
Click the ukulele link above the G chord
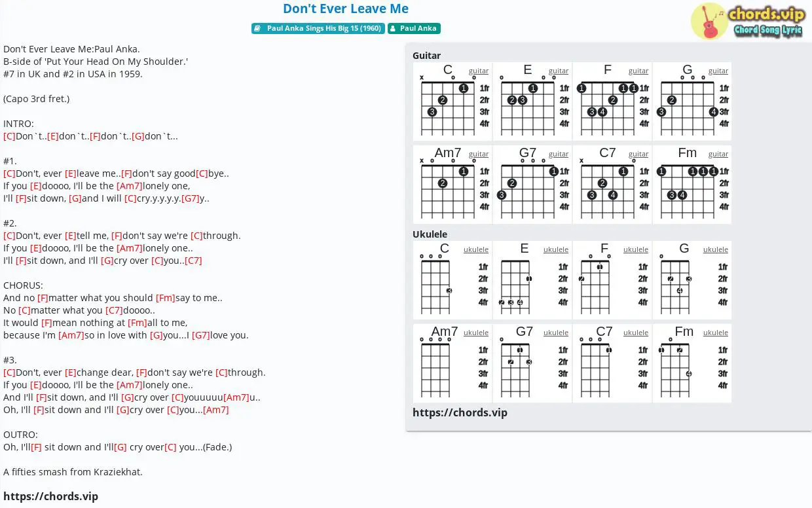tap(716, 249)
